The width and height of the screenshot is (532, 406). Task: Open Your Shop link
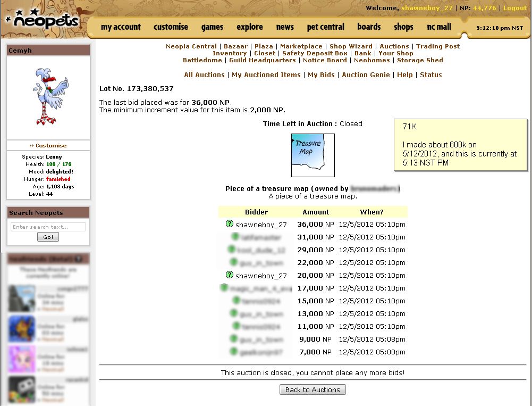click(396, 53)
